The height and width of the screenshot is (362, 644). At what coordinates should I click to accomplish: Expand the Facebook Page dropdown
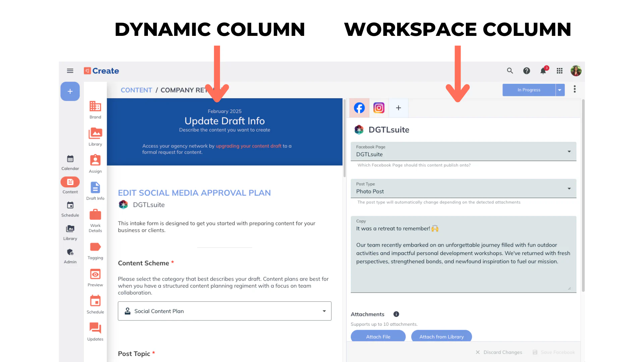pos(569,152)
